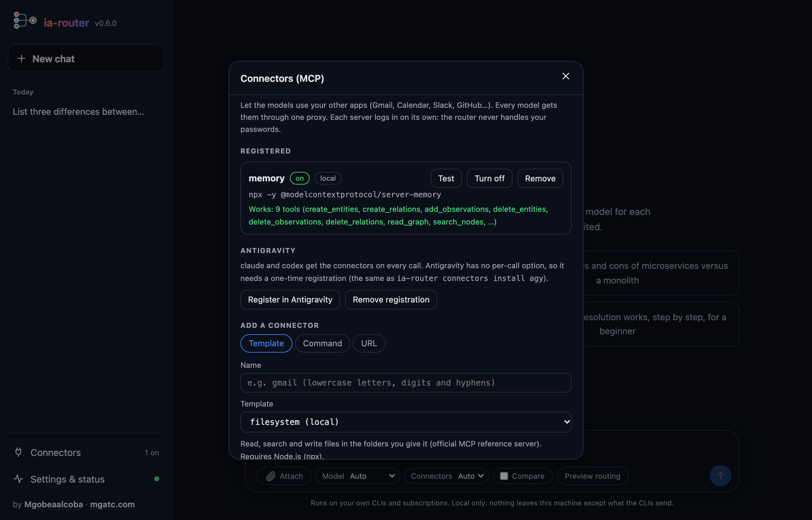Open the Mgobeaalcoba link
The image size is (812, 520).
pyautogui.click(x=53, y=504)
